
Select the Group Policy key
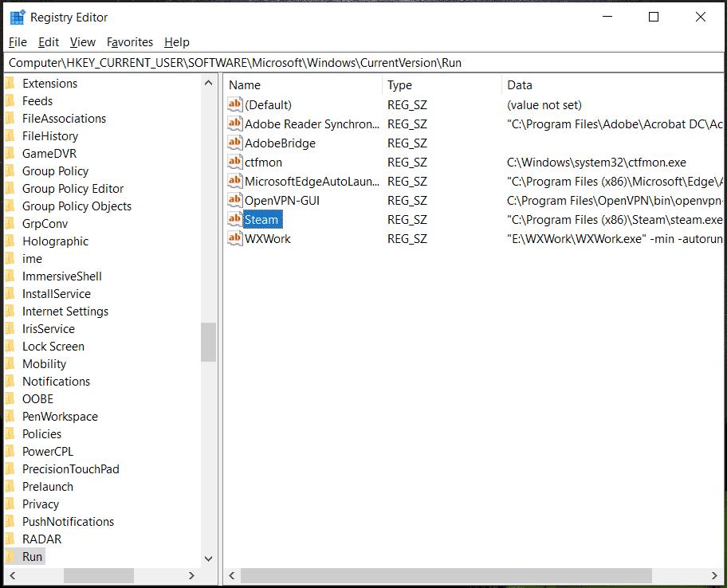coord(55,171)
